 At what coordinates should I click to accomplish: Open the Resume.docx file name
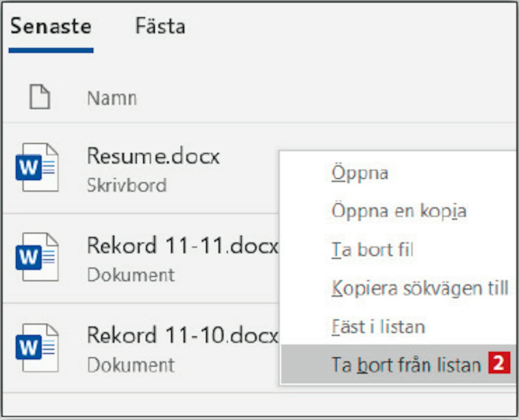(153, 157)
